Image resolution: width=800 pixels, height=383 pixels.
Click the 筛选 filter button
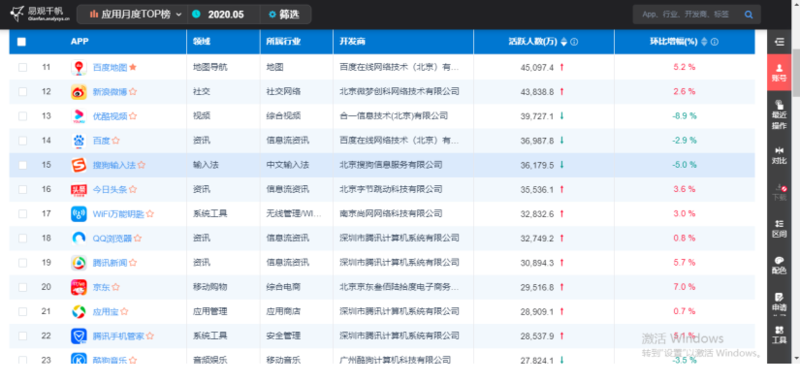coord(285,14)
